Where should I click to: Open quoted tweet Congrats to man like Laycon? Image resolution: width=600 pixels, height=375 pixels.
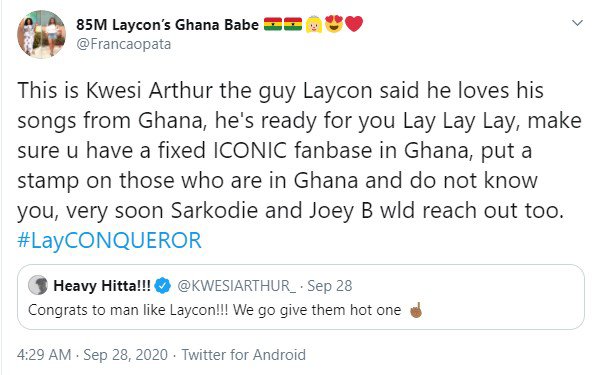tap(301, 297)
